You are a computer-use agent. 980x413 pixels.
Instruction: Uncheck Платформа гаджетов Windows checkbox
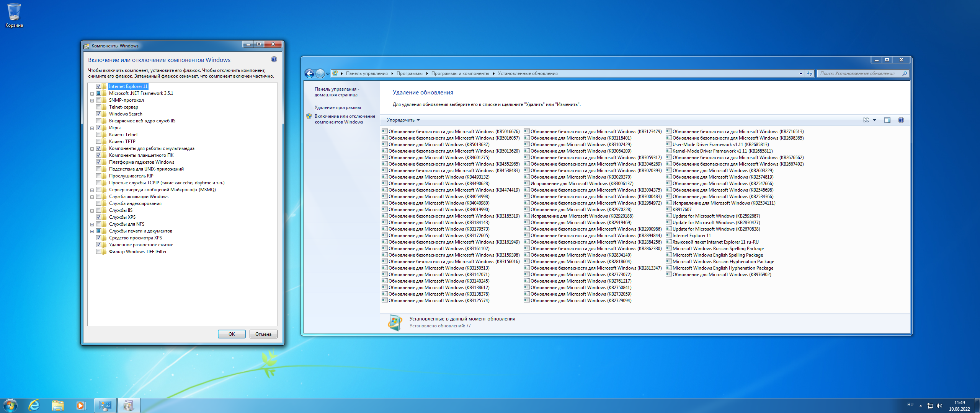coord(98,162)
